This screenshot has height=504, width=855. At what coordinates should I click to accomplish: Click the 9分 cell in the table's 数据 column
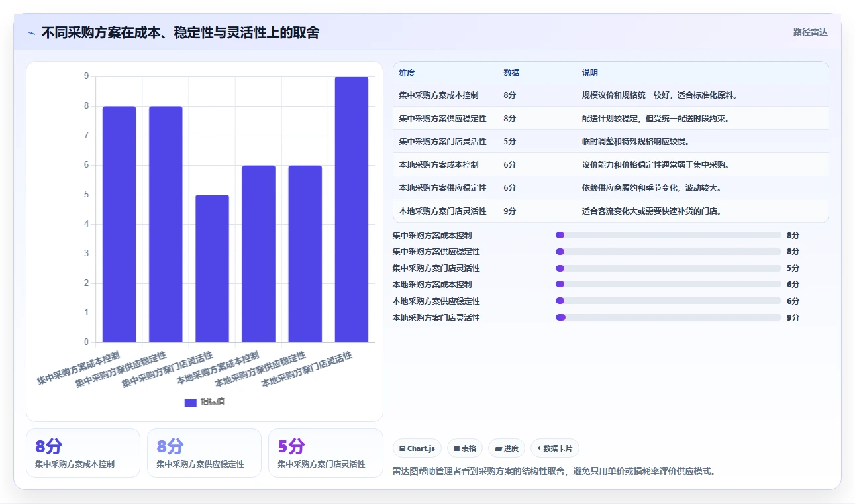point(510,211)
